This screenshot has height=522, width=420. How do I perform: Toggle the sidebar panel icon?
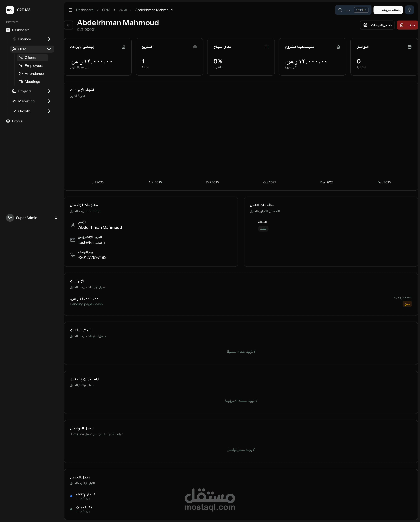point(70,10)
